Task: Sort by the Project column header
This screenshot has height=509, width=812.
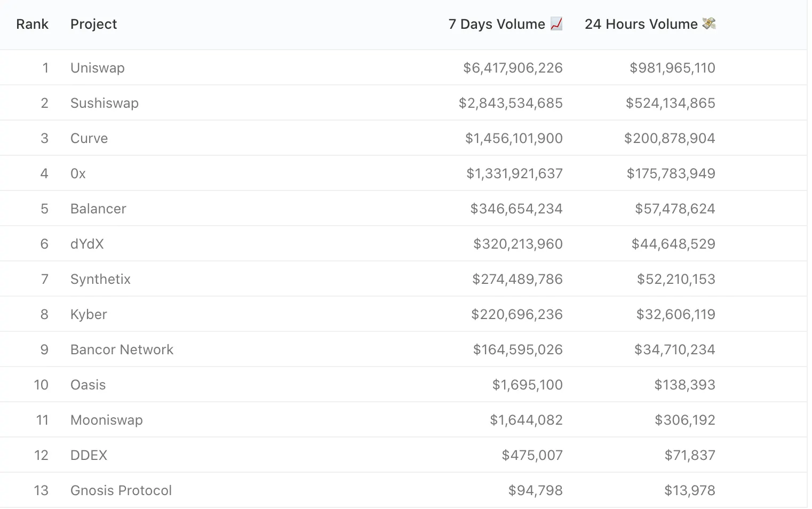Action: tap(93, 24)
